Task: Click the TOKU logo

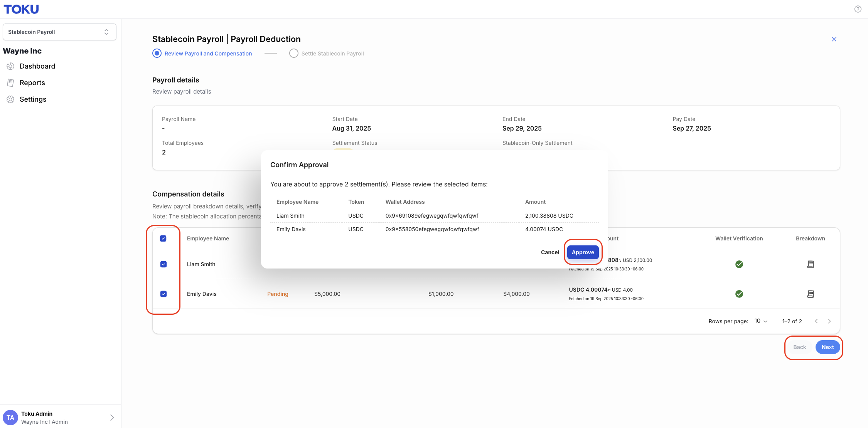Action: (x=21, y=9)
